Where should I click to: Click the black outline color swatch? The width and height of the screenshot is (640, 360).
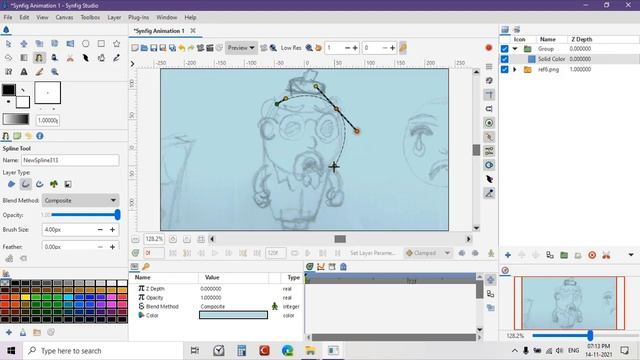coord(9,90)
